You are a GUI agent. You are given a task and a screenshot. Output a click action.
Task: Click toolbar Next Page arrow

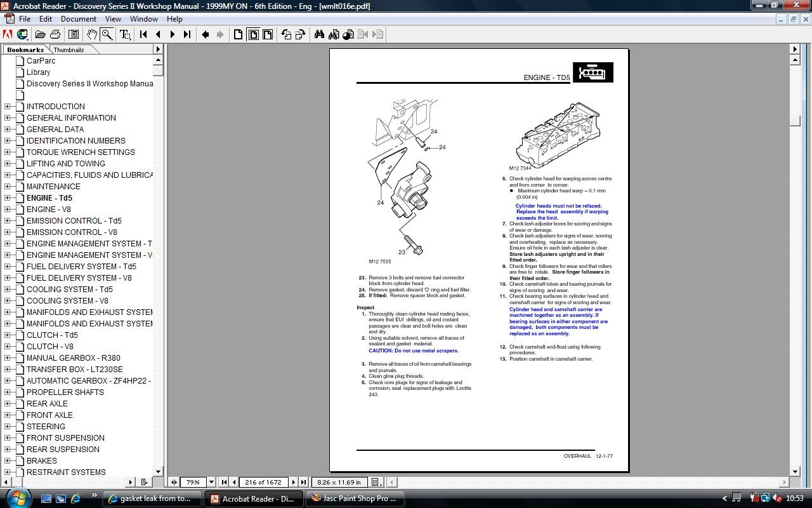(173, 34)
